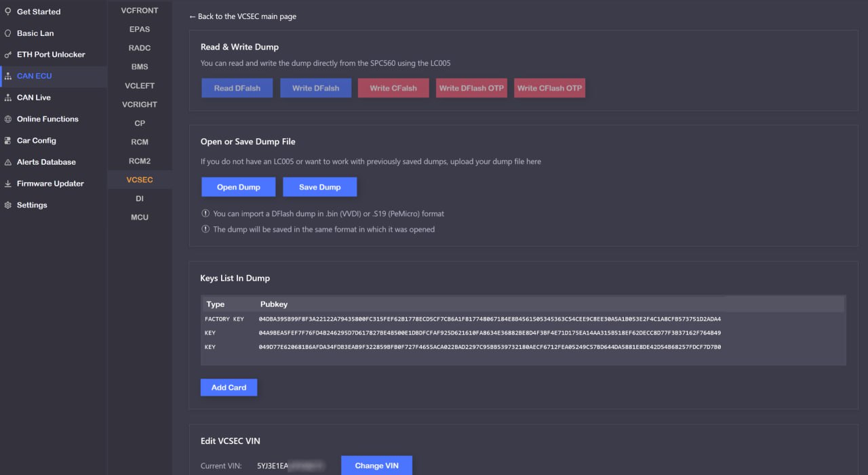Screen dimensions: 868x475
Task: Click the Alerts Database warning icon
Action: coord(8,163)
